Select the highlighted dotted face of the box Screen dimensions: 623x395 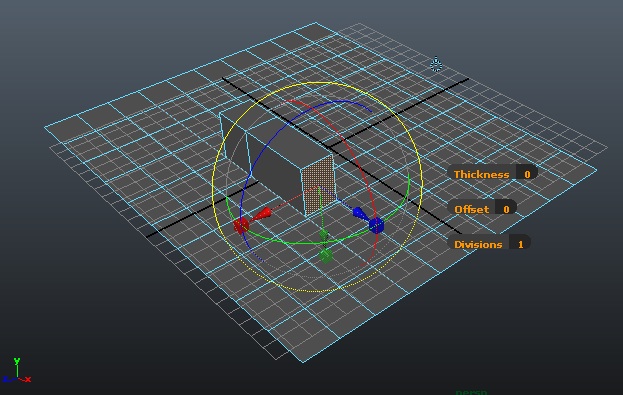(318, 186)
